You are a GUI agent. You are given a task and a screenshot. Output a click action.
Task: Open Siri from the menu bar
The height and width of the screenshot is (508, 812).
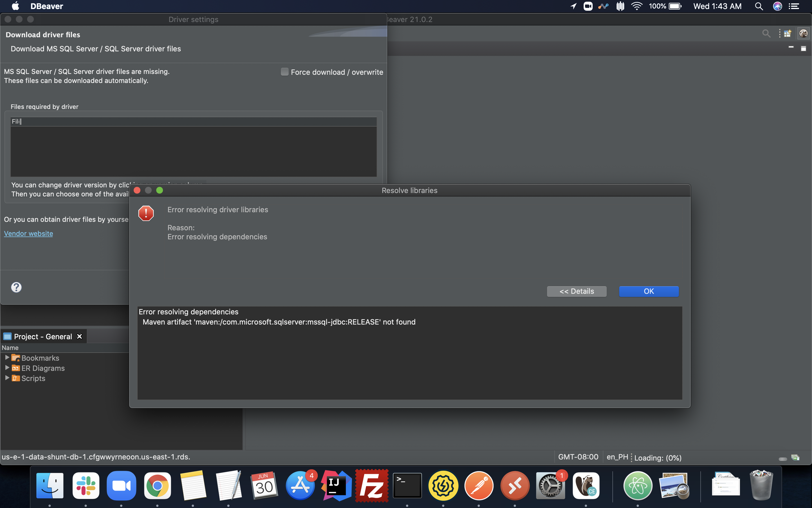click(x=777, y=6)
